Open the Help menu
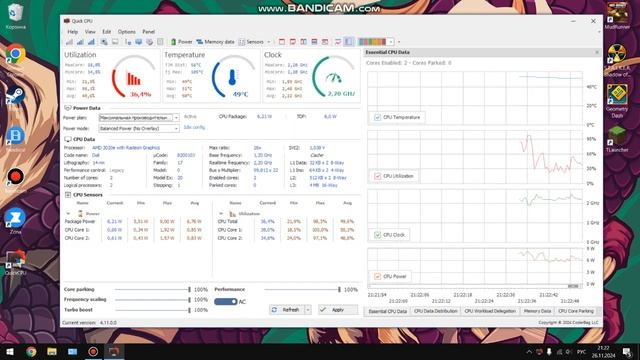 pos(73,31)
